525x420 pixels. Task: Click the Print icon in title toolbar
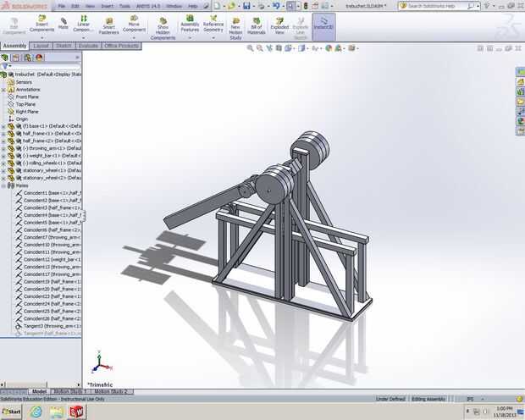click(262, 6)
